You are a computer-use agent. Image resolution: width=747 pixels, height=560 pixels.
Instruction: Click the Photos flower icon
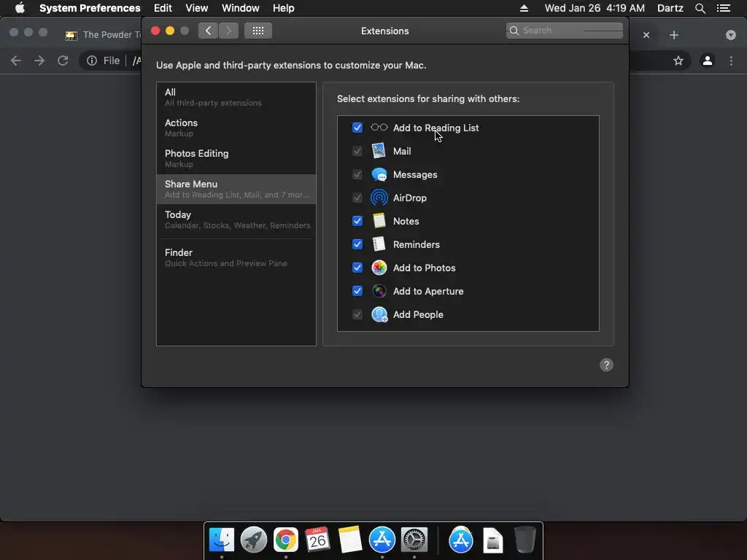pos(379,268)
